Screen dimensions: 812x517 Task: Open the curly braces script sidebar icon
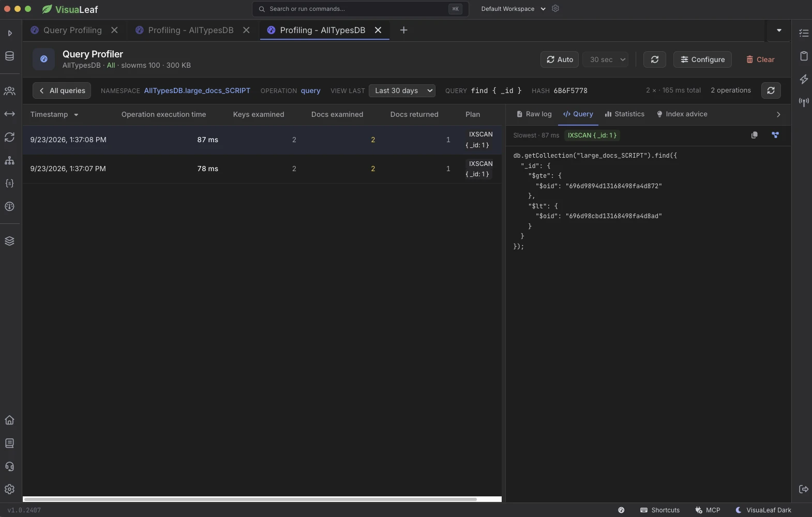click(x=9, y=184)
